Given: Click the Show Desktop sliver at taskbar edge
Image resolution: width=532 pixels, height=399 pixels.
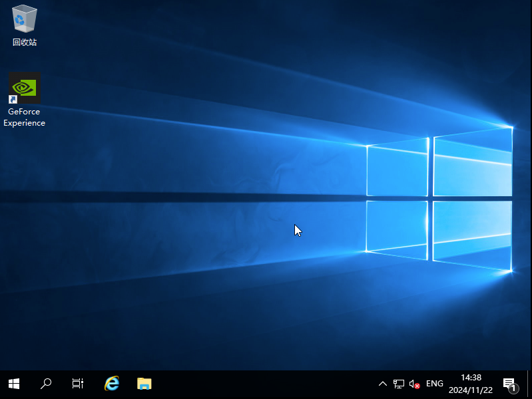Looking at the screenshot, I should coord(529,384).
